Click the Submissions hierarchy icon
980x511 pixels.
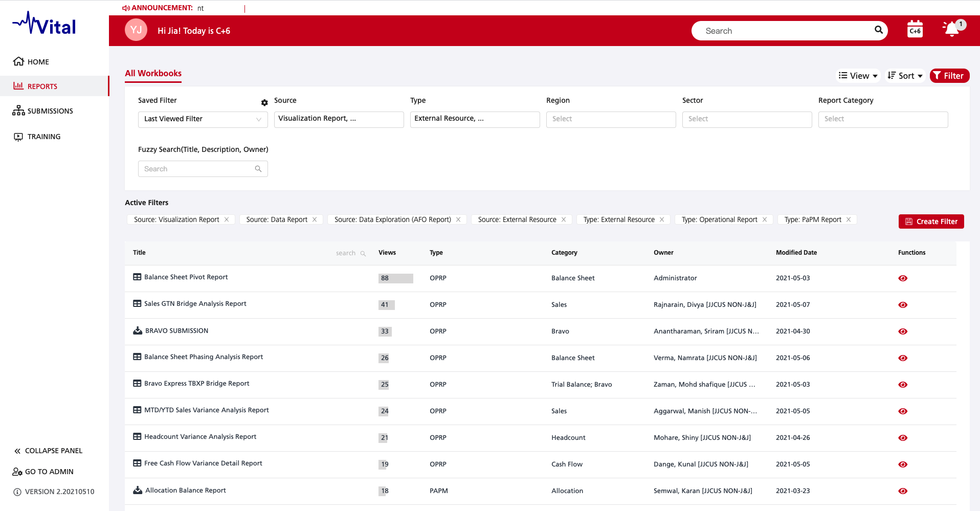[x=18, y=110]
